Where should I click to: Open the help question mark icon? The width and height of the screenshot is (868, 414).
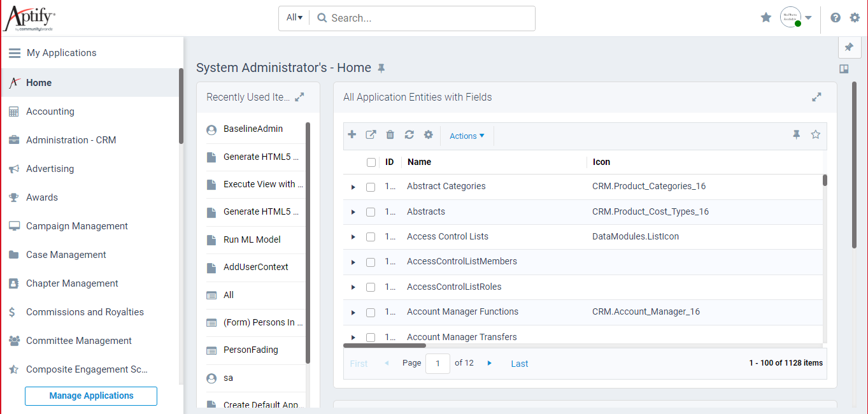836,18
